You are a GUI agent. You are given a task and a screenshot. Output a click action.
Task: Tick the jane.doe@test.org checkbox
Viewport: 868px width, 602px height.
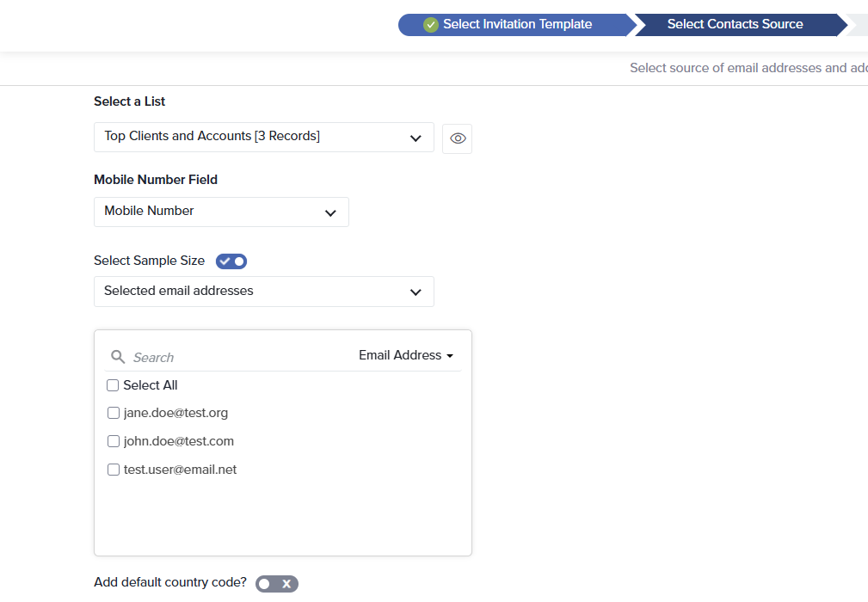coord(113,413)
